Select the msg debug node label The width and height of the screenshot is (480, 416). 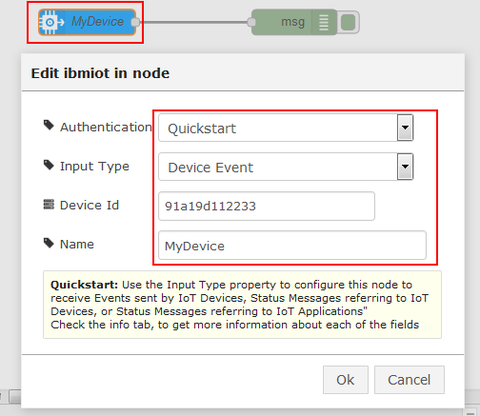293,22
